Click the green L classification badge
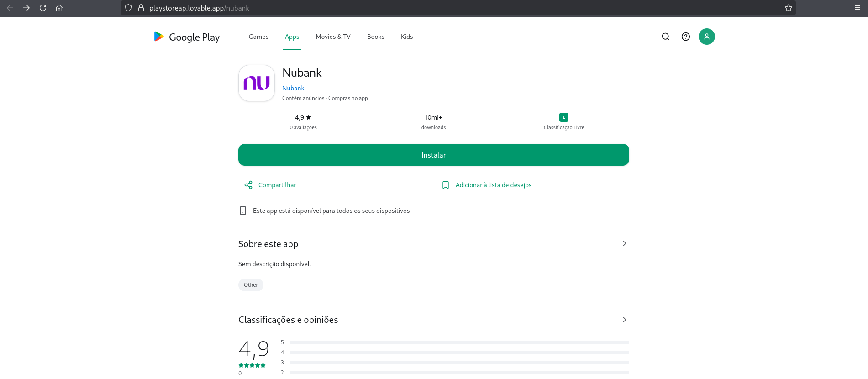Viewport: 868px width, 379px height. (564, 117)
